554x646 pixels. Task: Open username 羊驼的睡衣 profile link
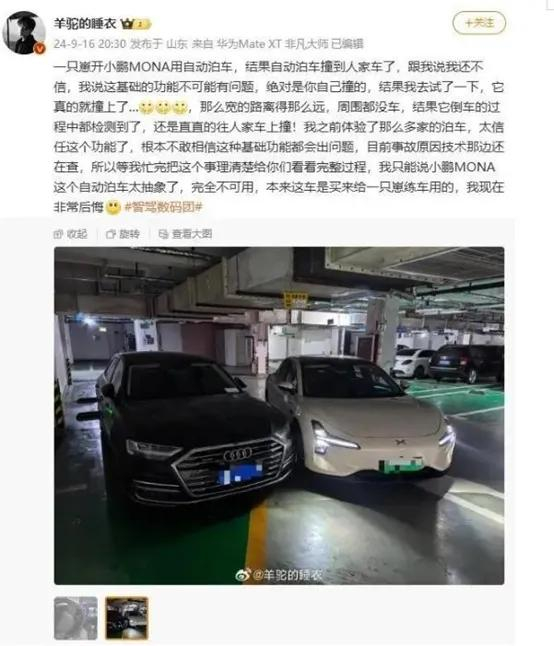pos(85,23)
